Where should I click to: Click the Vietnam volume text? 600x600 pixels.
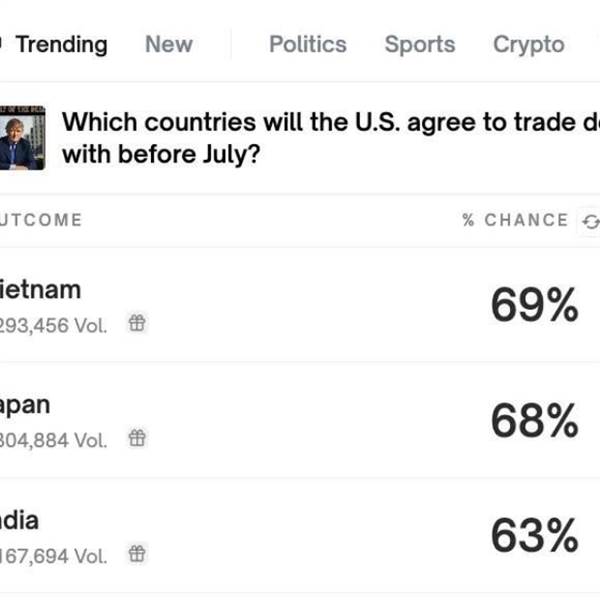pos(53,326)
